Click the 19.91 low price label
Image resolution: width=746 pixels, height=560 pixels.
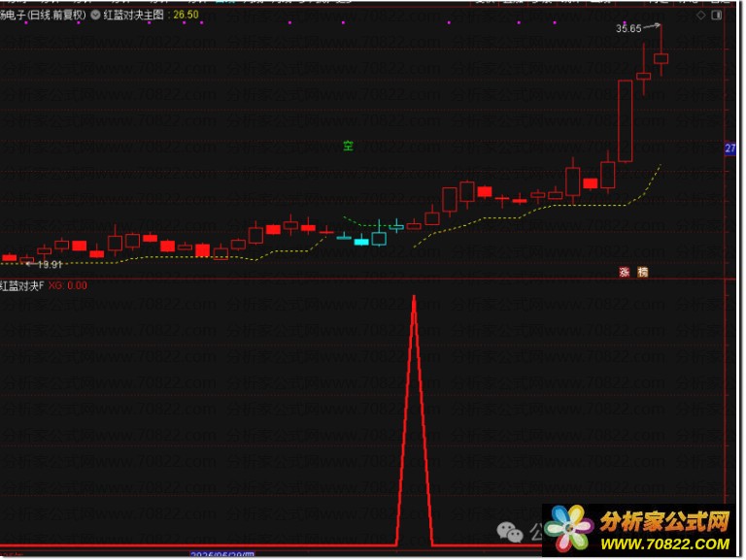50,265
